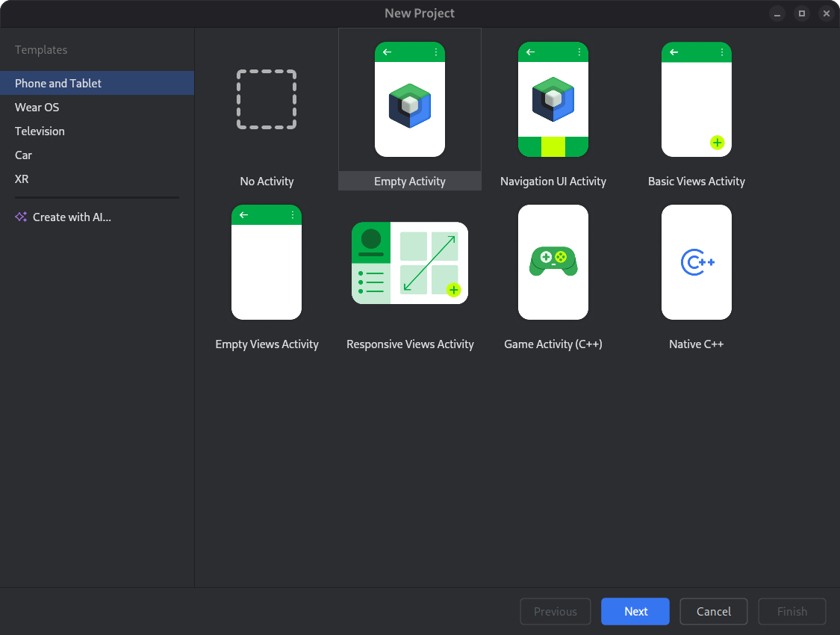
Task: Switch to the Wear OS category
Action: point(37,107)
